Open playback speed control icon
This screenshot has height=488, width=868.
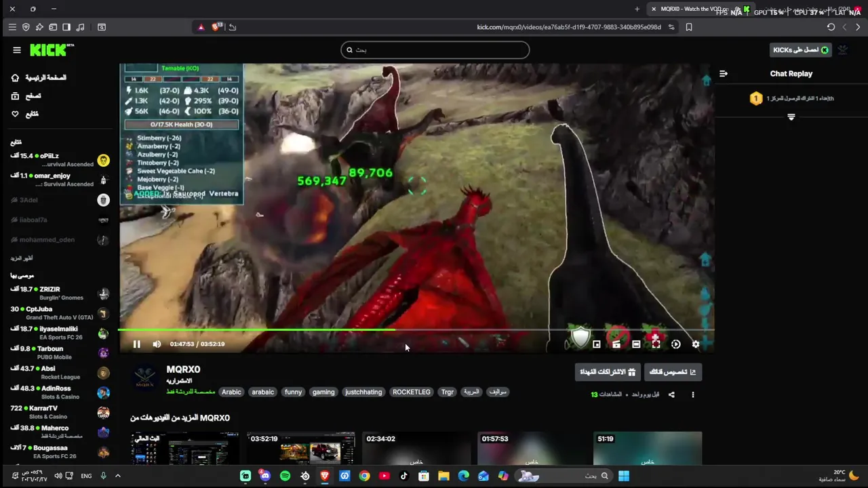click(x=676, y=344)
